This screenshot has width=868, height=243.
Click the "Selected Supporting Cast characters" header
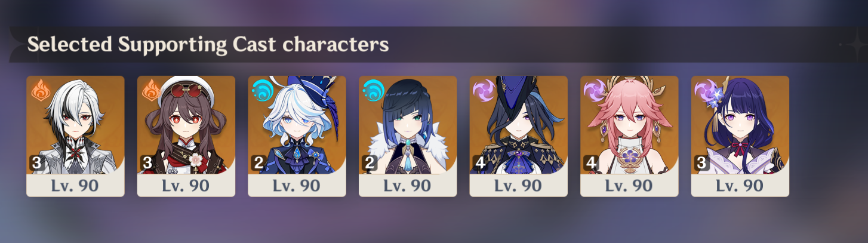(208, 44)
